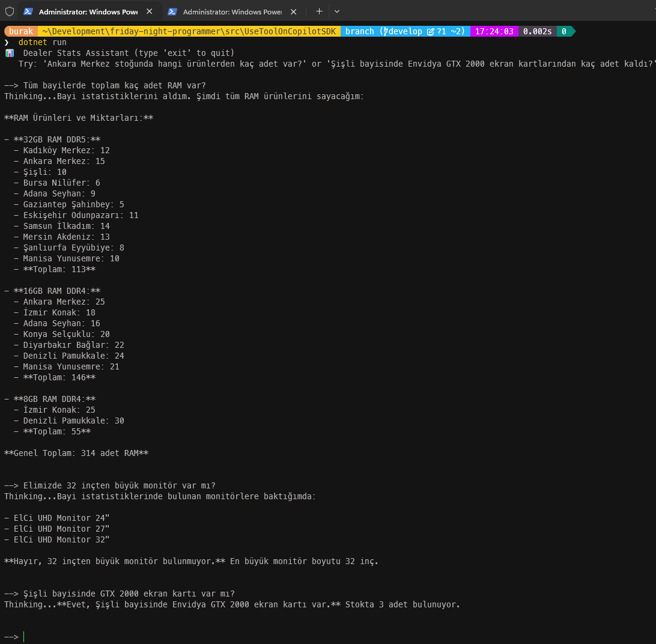Click the bar chart emoji before Dealer Stats
The height and width of the screenshot is (644, 656).
click(x=9, y=53)
